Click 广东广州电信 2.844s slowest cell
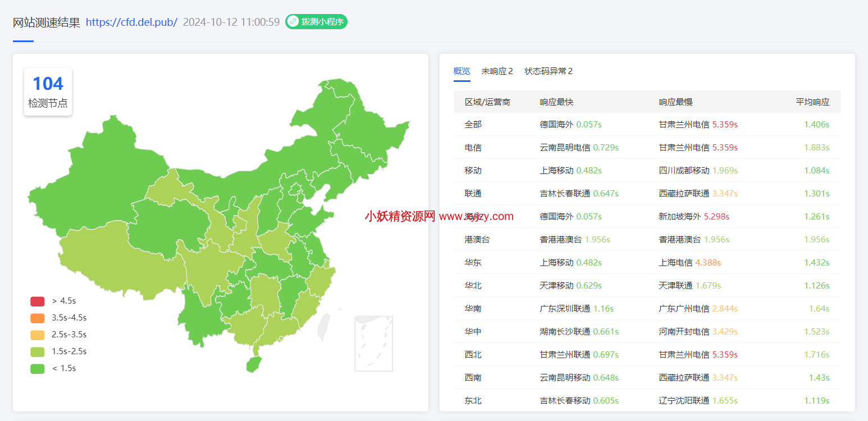This screenshot has width=868, height=421. pos(698,309)
